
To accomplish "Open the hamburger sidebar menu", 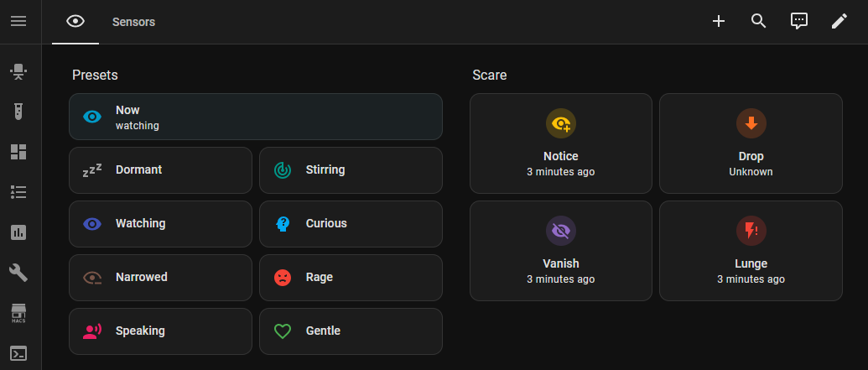I will (x=18, y=22).
